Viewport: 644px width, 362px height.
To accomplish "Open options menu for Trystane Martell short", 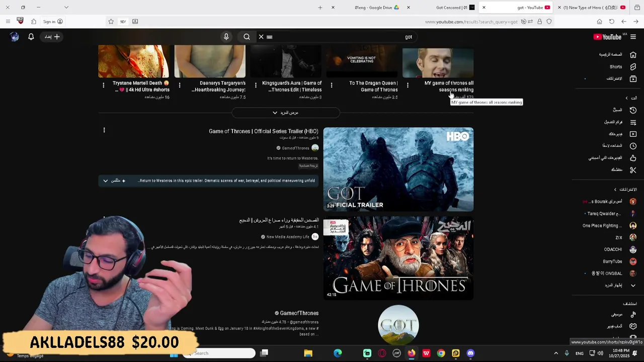I will click(104, 85).
